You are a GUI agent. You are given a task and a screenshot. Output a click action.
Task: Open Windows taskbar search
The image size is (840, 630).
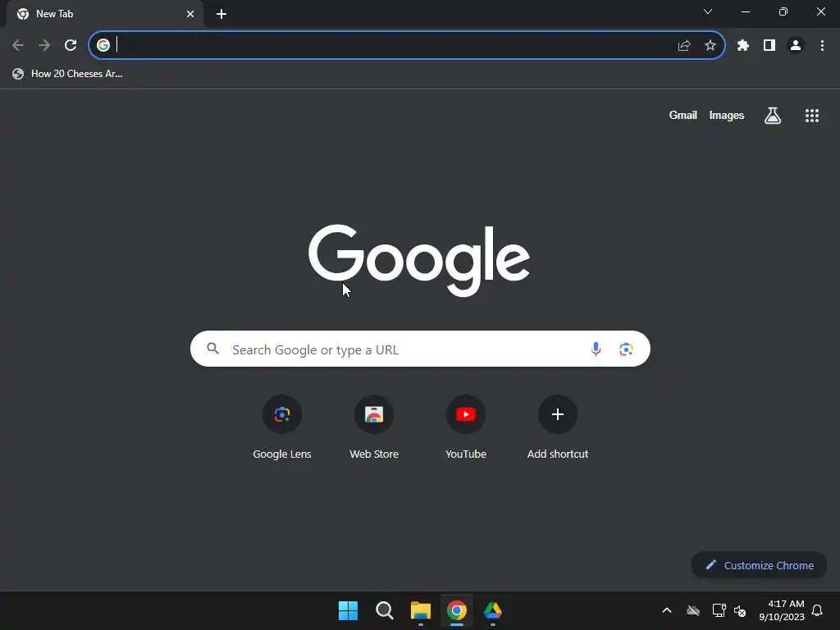pos(384,610)
